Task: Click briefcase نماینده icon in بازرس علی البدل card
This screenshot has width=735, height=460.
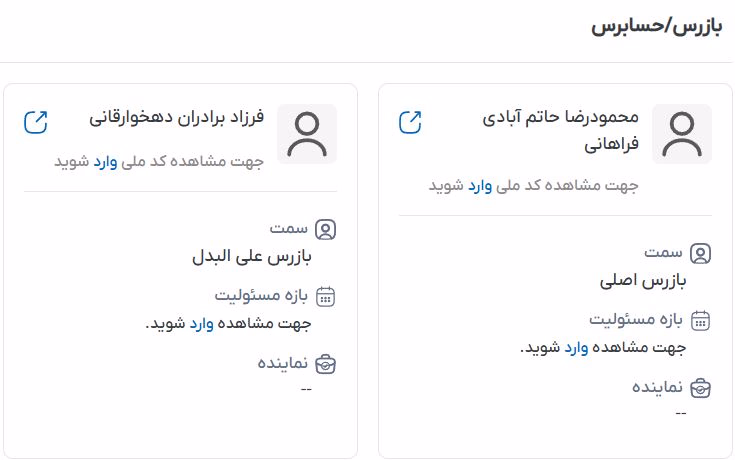Action: click(x=326, y=362)
